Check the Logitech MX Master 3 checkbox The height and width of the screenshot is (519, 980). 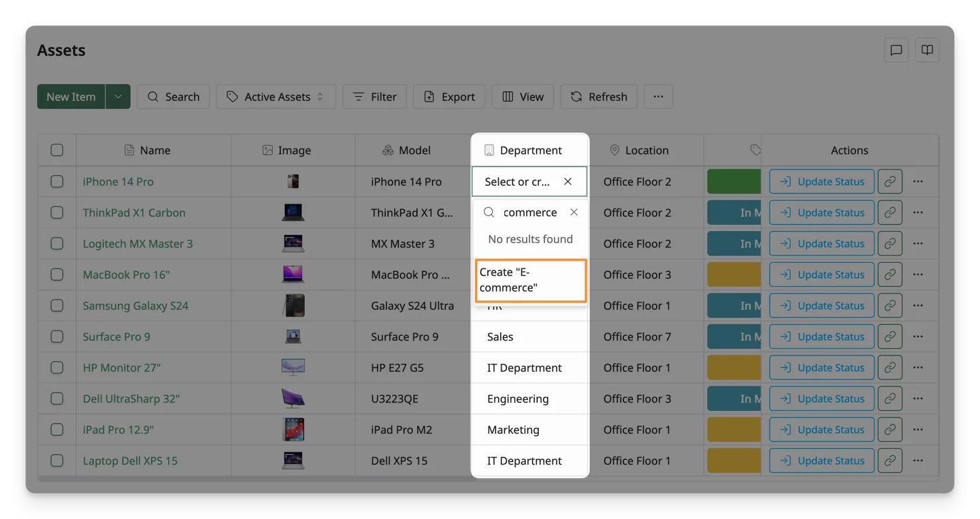click(x=57, y=243)
